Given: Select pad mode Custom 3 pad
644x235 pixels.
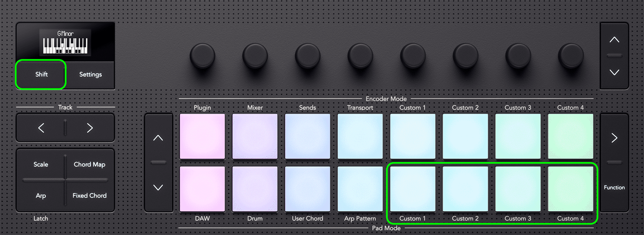Looking at the screenshot, I should tap(518, 189).
